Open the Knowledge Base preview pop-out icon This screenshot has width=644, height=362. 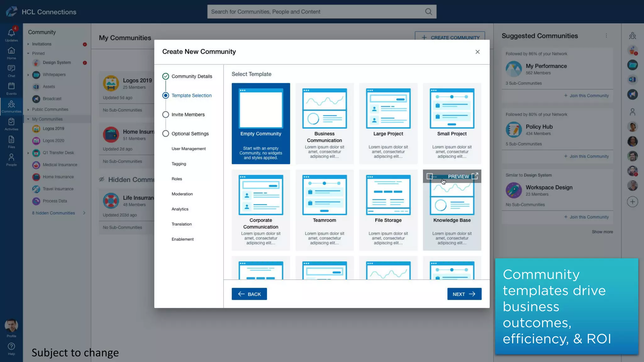click(475, 176)
